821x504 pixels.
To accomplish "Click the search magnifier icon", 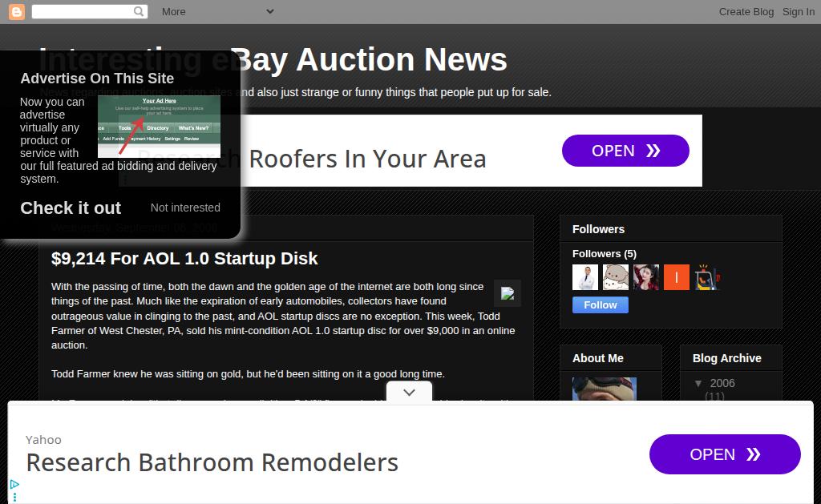I will click(139, 11).
